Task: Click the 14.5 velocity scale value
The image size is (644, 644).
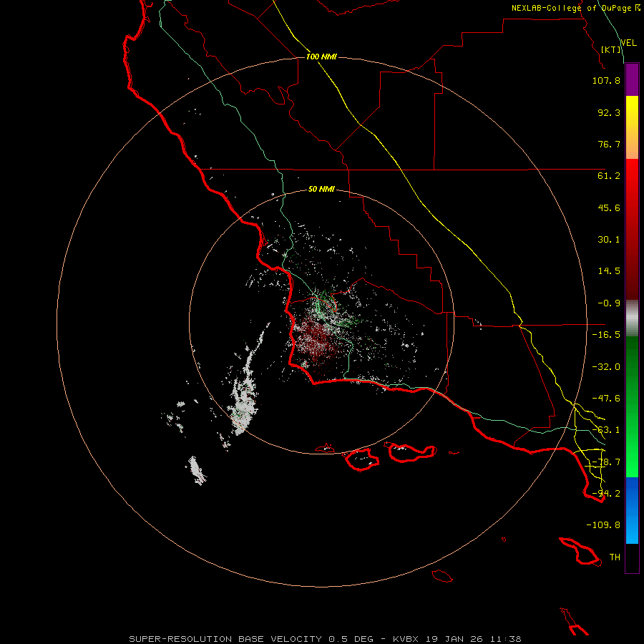Action: pos(609,271)
